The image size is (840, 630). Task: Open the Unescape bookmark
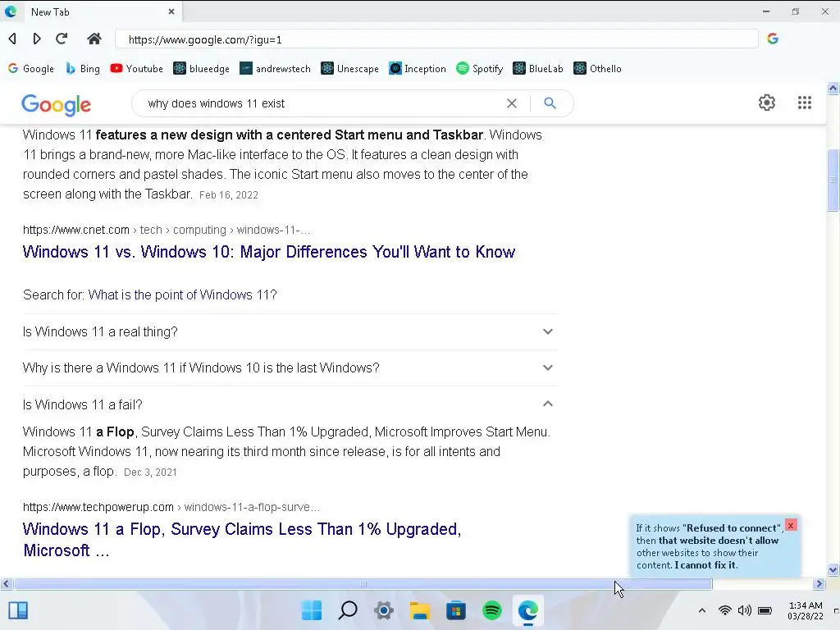pyautogui.click(x=349, y=69)
